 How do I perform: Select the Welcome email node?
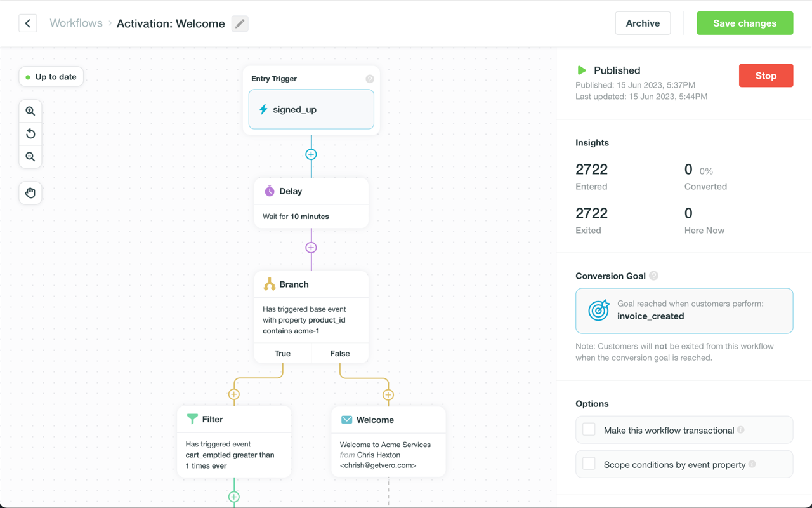[x=388, y=442]
